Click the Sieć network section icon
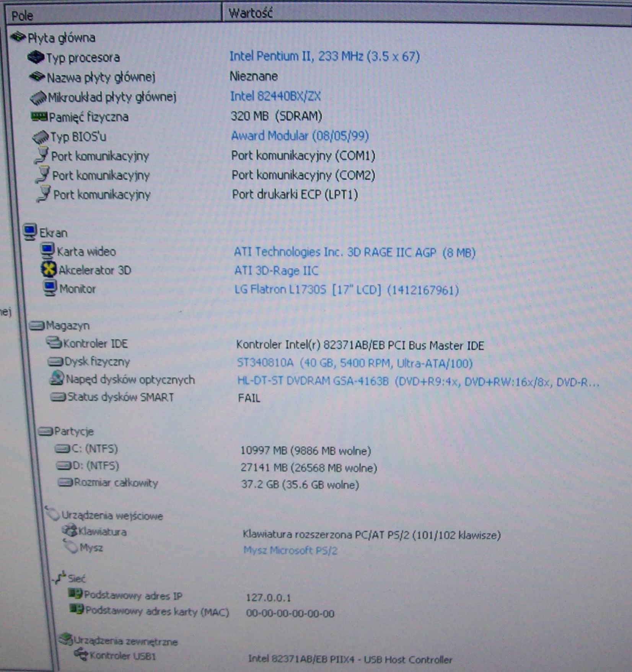Viewport: 632px width, 672px height. 59,578
